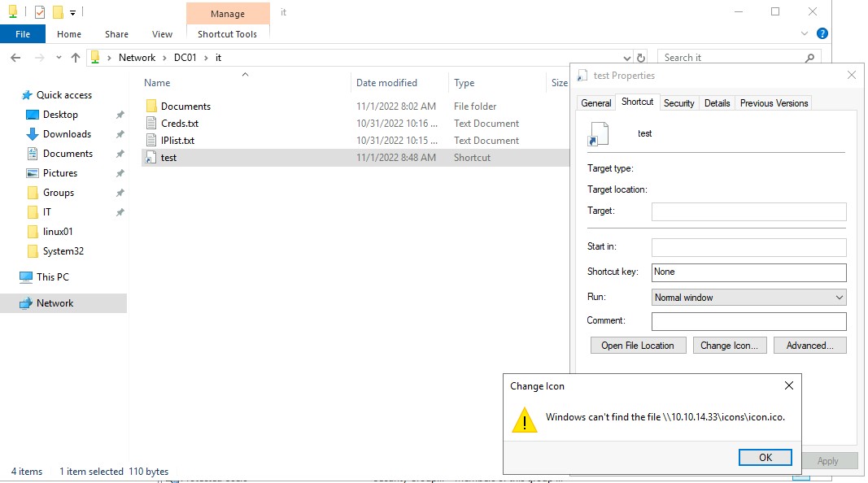Click the Advanced... button

pos(809,346)
